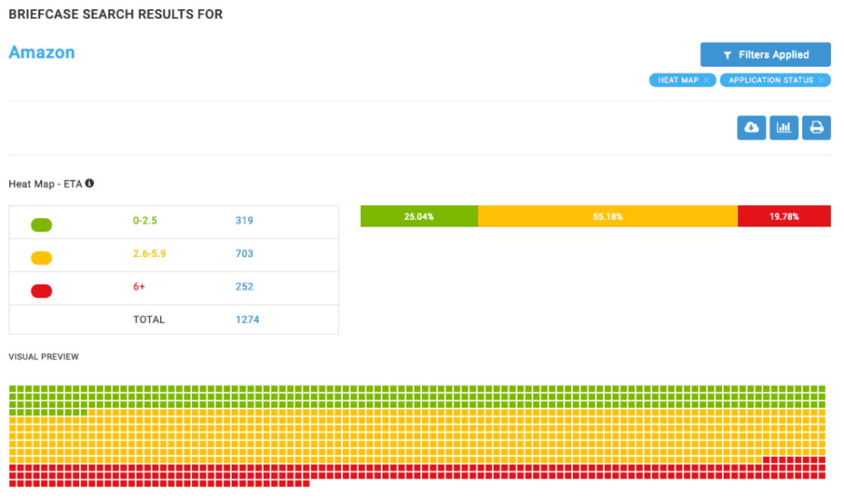This screenshot has height=504, width=844.
Task: Click the HEAT MAP filter chip label
Action: [678, 80]
